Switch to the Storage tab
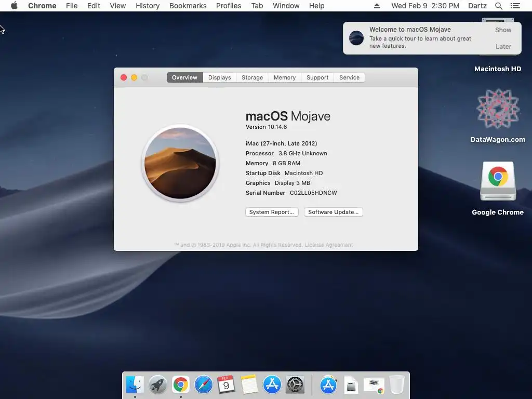Screen dimensions: 532x399 tap(252, 77)
